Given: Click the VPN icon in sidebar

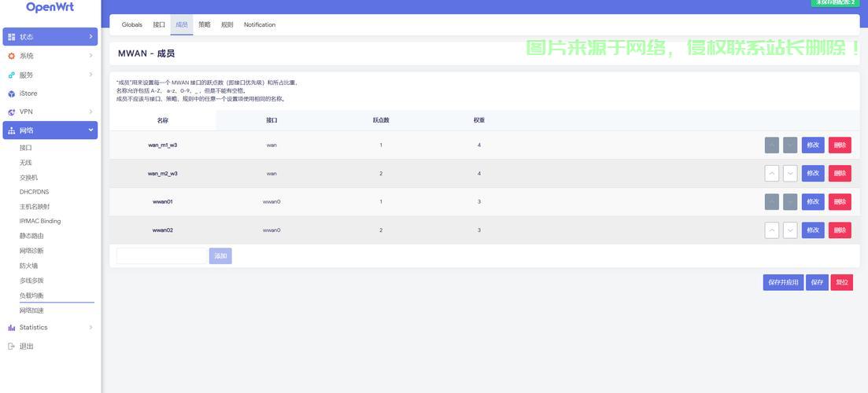Looking at the screenshot, I should tap(12, 112).
